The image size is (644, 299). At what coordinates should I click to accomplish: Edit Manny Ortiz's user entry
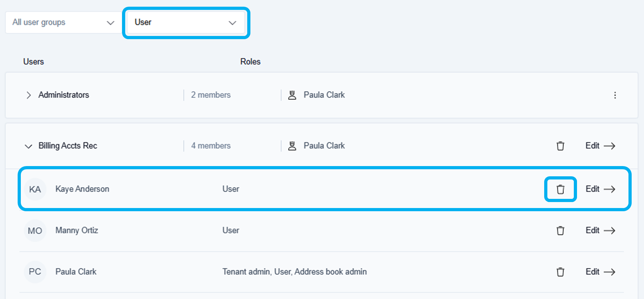(x=600, y=231)
